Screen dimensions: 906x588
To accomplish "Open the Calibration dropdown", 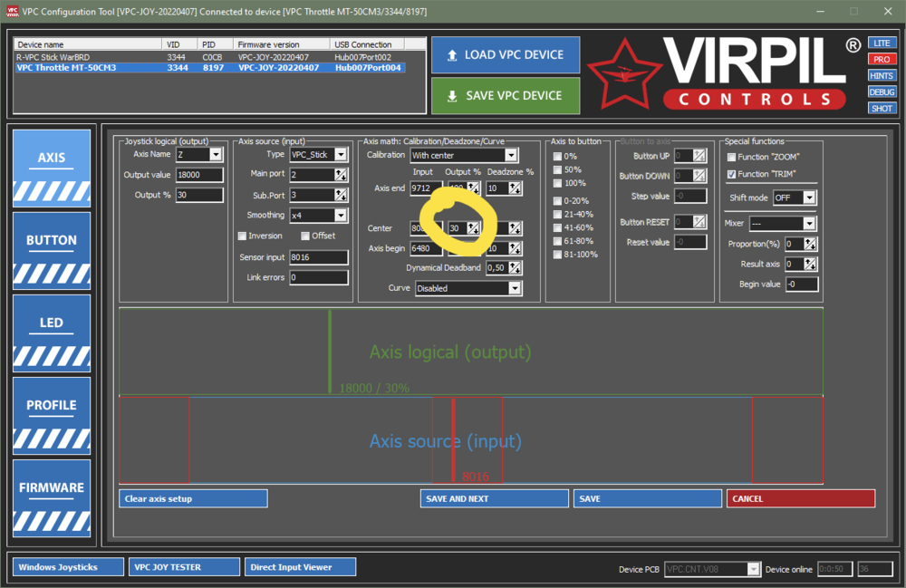I will click(511, 155).
